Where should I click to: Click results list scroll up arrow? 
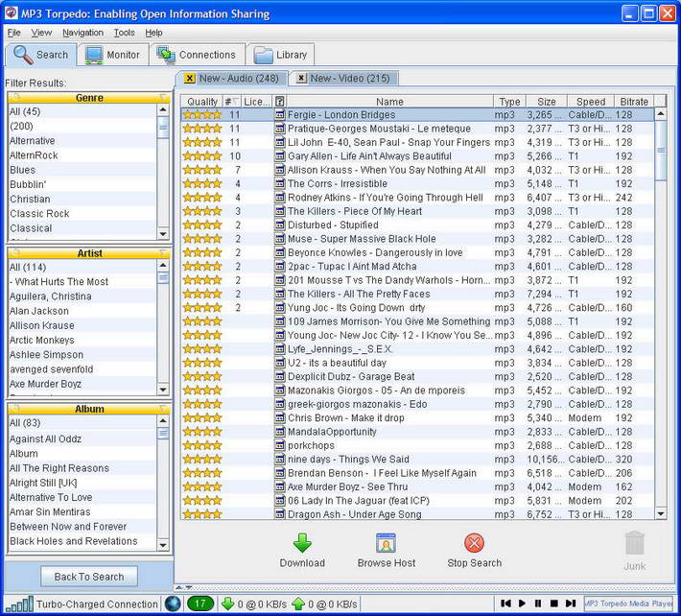pos(661,114)
